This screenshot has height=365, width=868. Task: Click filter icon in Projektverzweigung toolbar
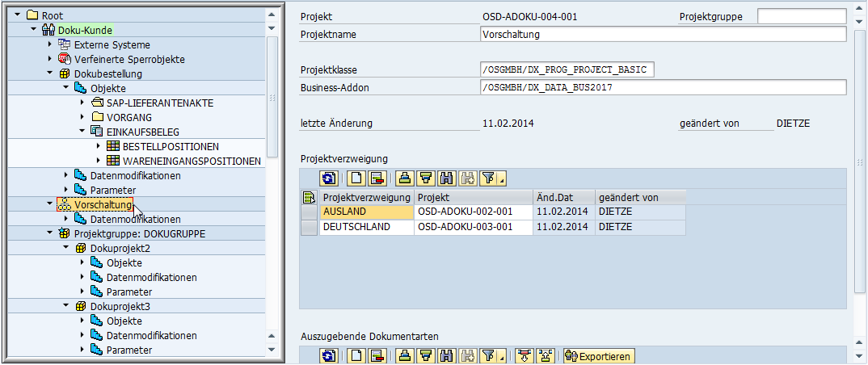click(487, 178)
